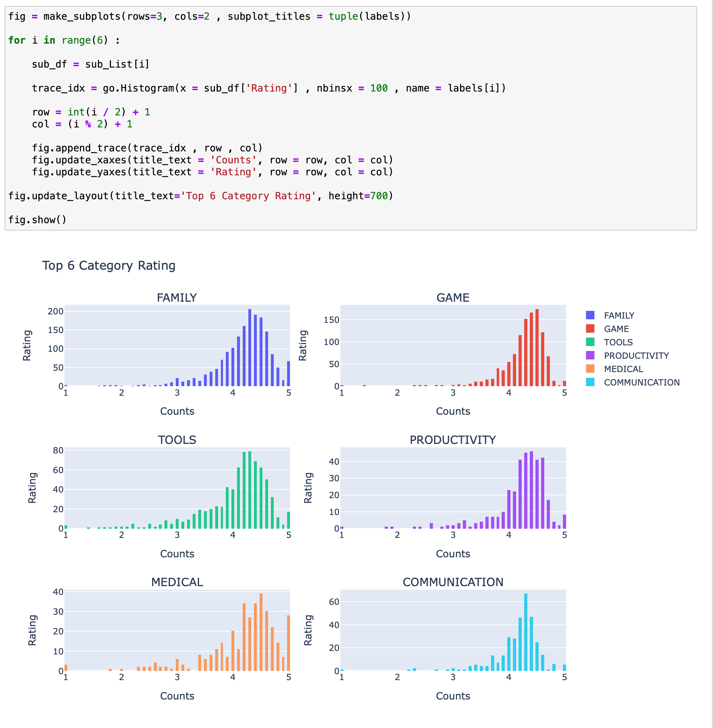Click the tallest cyan bar in COMMUNICATION chart
Image resolution: width=713 pixels, height=728 pixels.
[x=525, y=633]
